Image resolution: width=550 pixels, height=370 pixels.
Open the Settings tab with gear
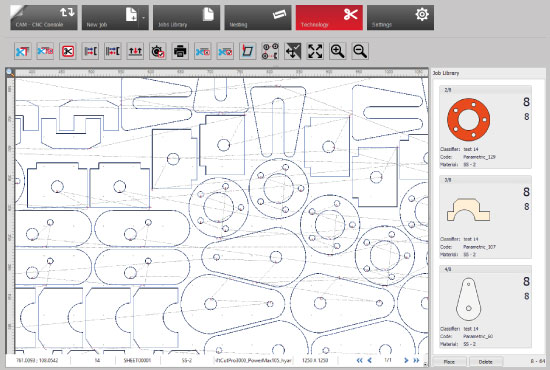click(x=400, y=18)
